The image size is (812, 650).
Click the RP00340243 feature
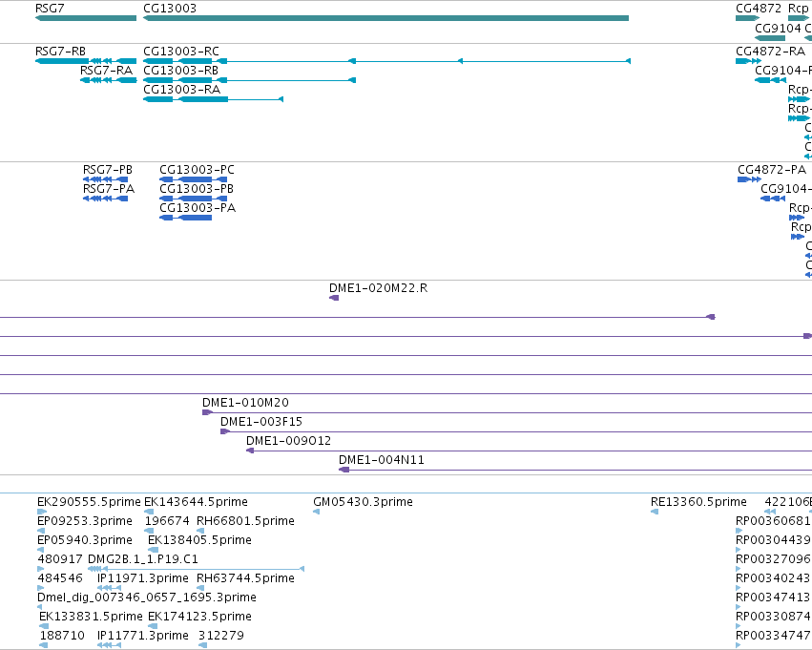(x=739, y=588)
